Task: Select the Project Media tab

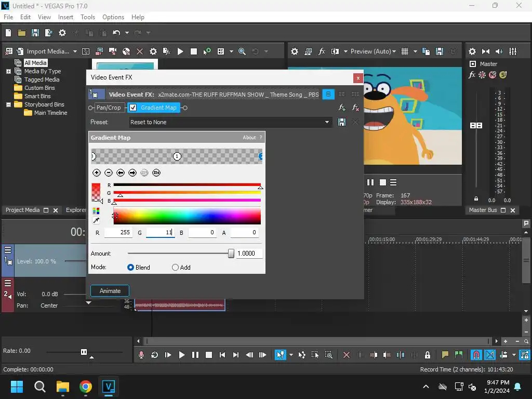Action: (x=22, y=210)
